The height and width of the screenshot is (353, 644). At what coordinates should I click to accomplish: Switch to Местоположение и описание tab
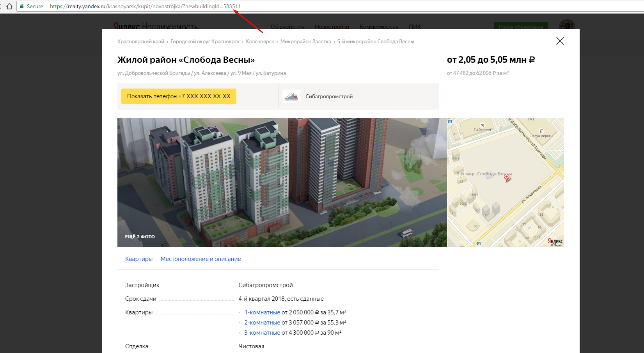(x=200, y=259)
